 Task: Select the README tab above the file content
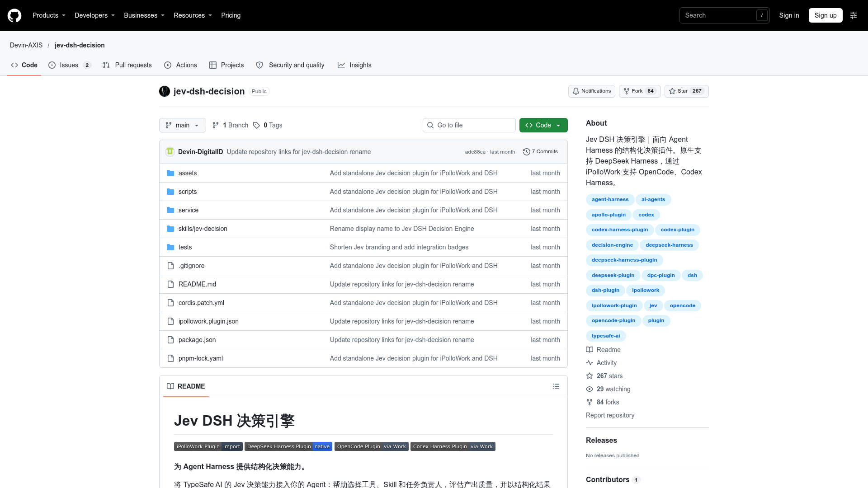[186, 386]
